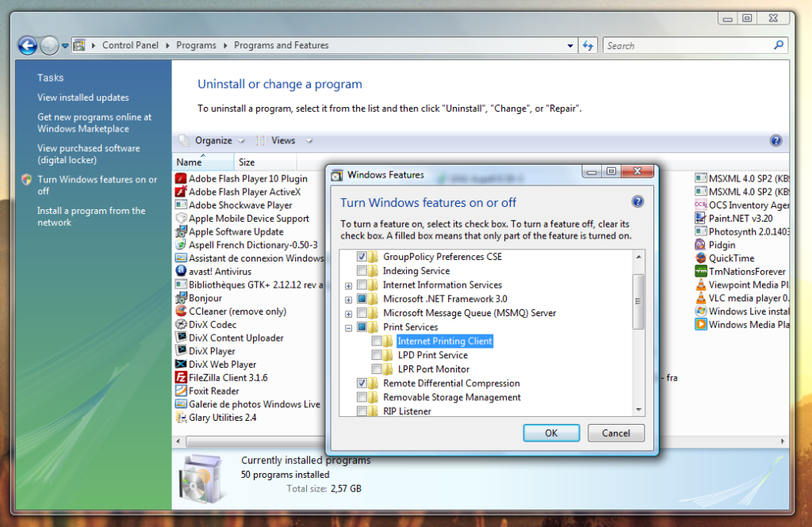Click the search magnifier icon
The width and height of the screenshot is (812, 527).
(779, 45)
